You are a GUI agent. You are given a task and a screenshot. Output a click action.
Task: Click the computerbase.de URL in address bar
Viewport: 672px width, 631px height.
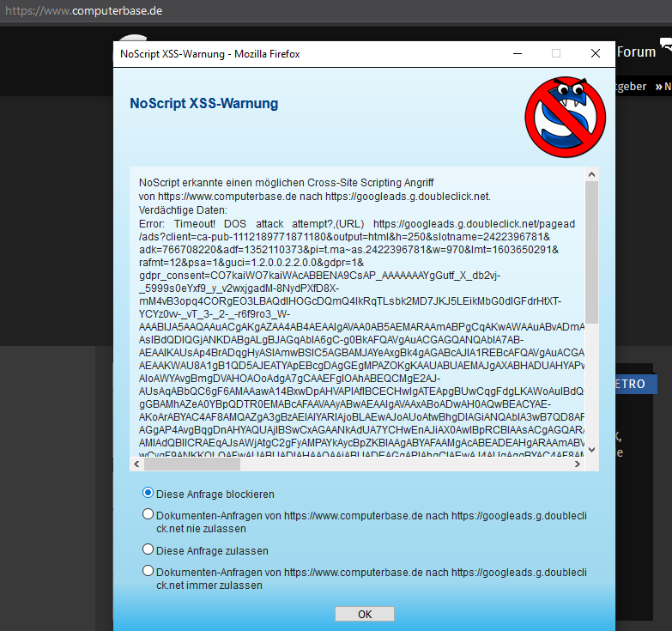pyautogui.click(x=84, y=10)
